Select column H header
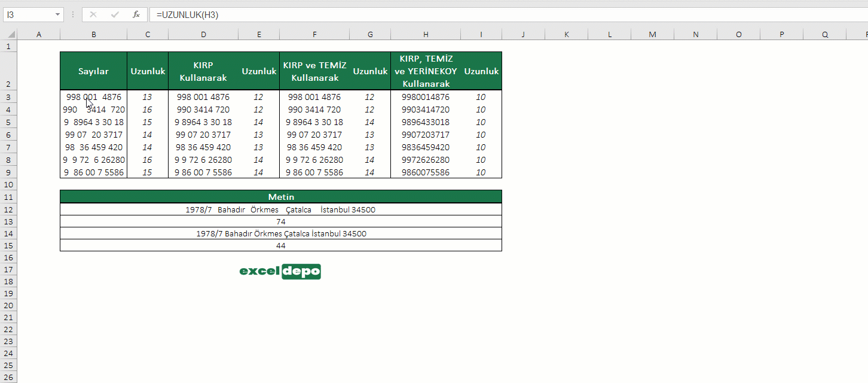 coord(426,35)
